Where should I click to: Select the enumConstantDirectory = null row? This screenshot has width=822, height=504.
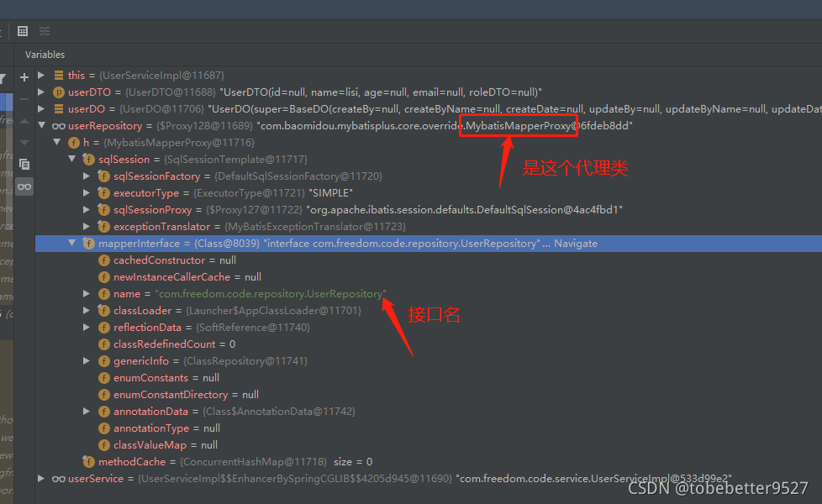429,395
